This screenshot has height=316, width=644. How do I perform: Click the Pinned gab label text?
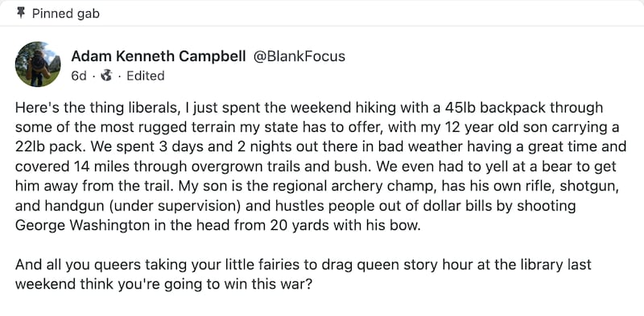tap(66, 14)
